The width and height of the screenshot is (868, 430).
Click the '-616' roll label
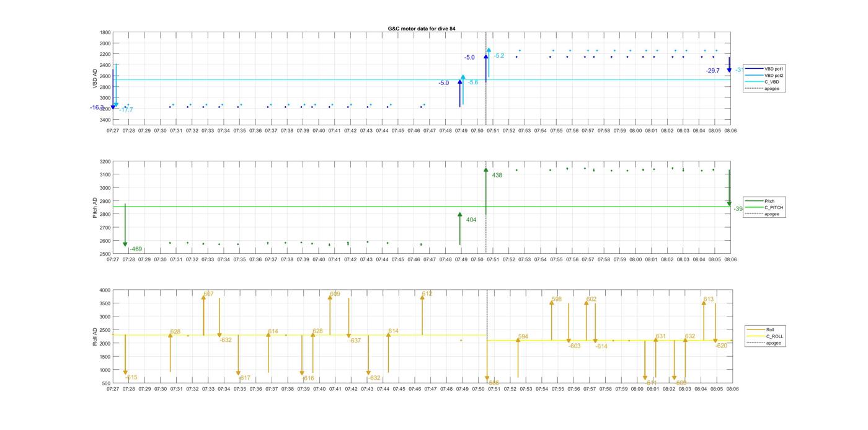tap(308, 378)
